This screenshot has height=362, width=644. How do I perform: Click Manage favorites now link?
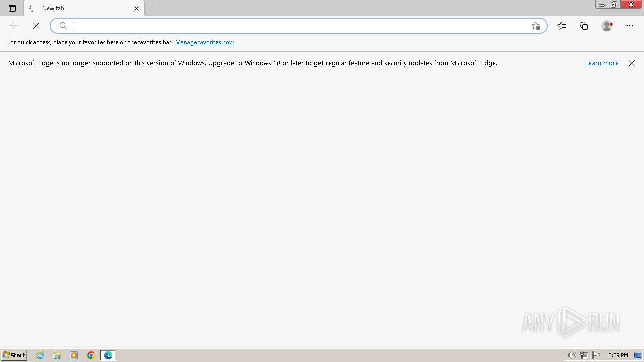[204, 42]
